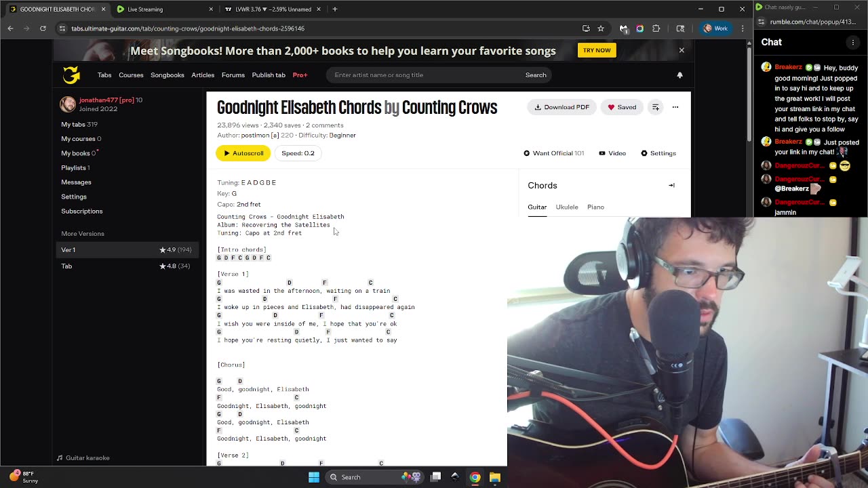Viewport: 868px width, 488px height.
Task: Open Guitar karaoke
Action: (83, 458)
